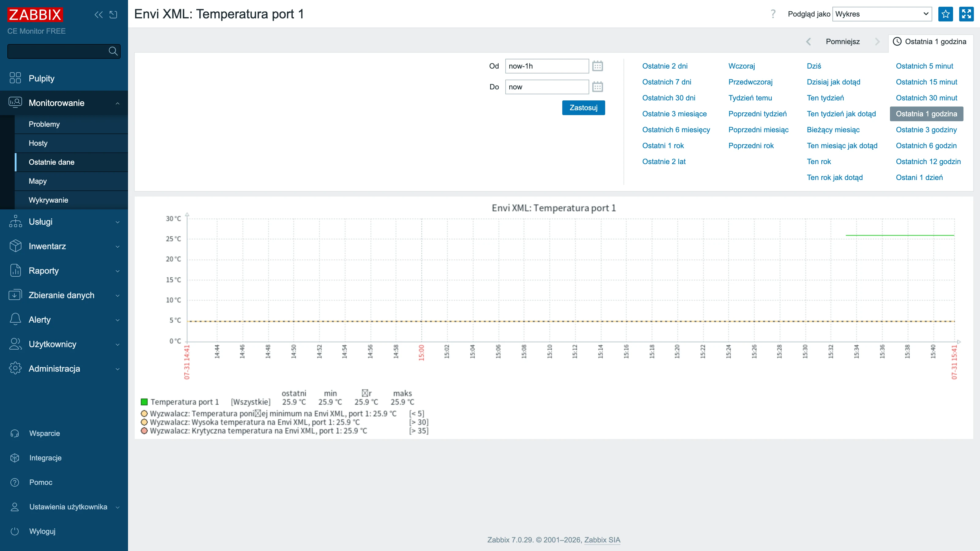Screen dimensions: 980x551
Task: Click the Zbieranie danych download icon
Action: click(15, 295)
